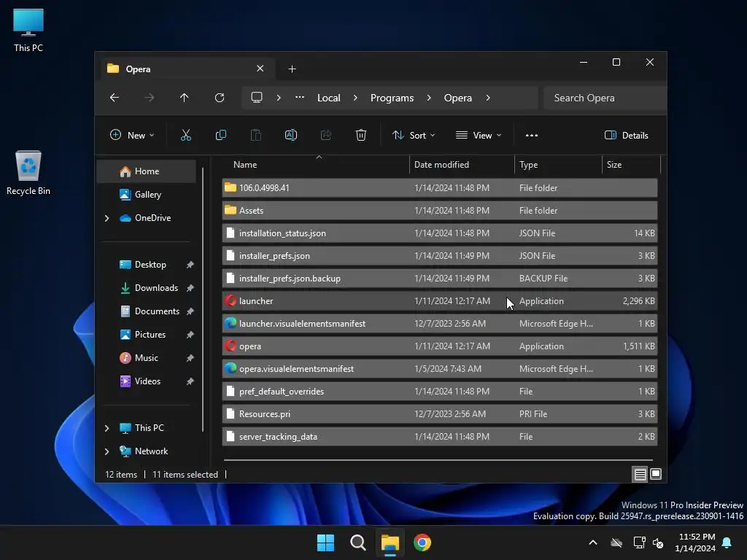
Task: Sort by the Type column header
Action: (558, 165)
